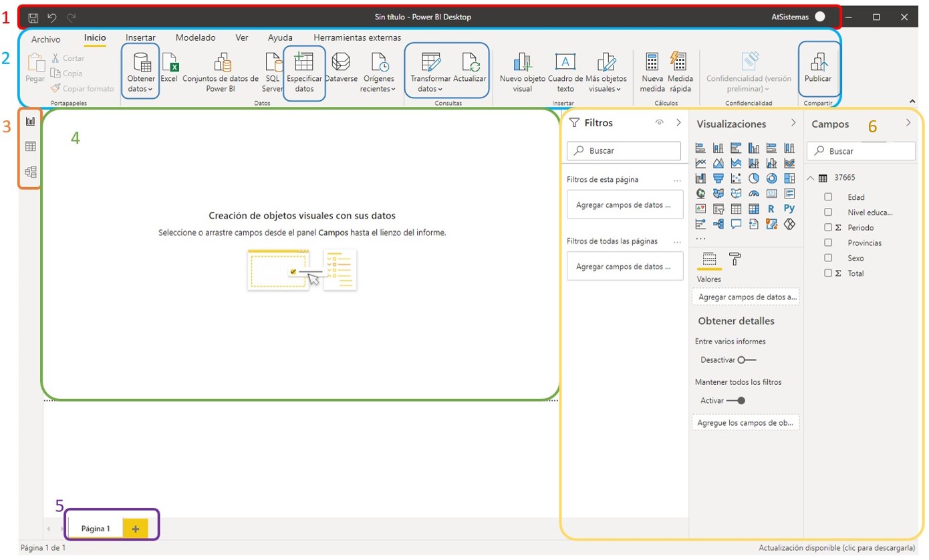This screenshot has width=929, height=560.
Task: Open the Model view from the left sidebar
Action: (x=30, y=172)
